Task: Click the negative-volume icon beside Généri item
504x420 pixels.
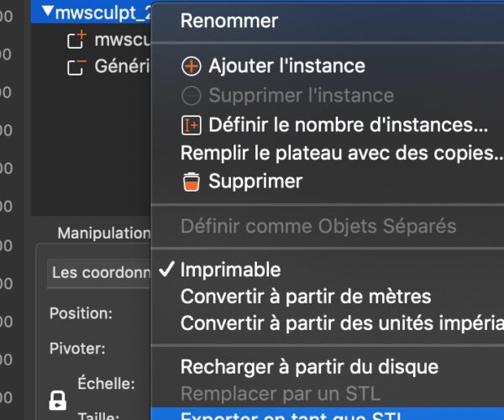Action: [x=76, y=67]
